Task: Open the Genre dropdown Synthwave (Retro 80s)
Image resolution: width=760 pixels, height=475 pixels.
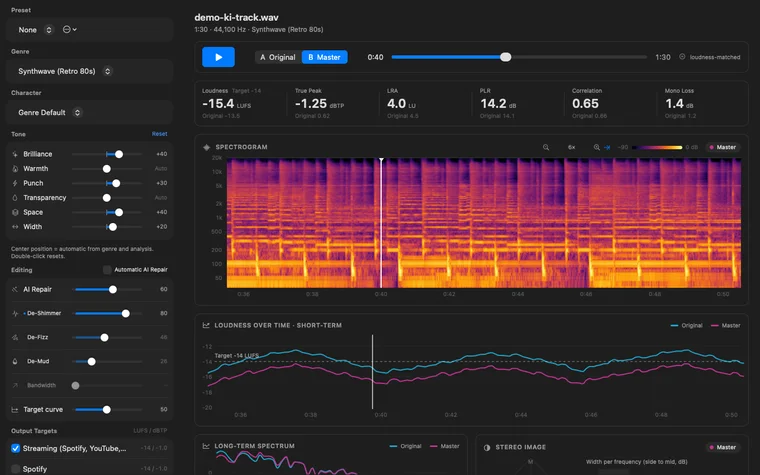Action: point(64,71)
